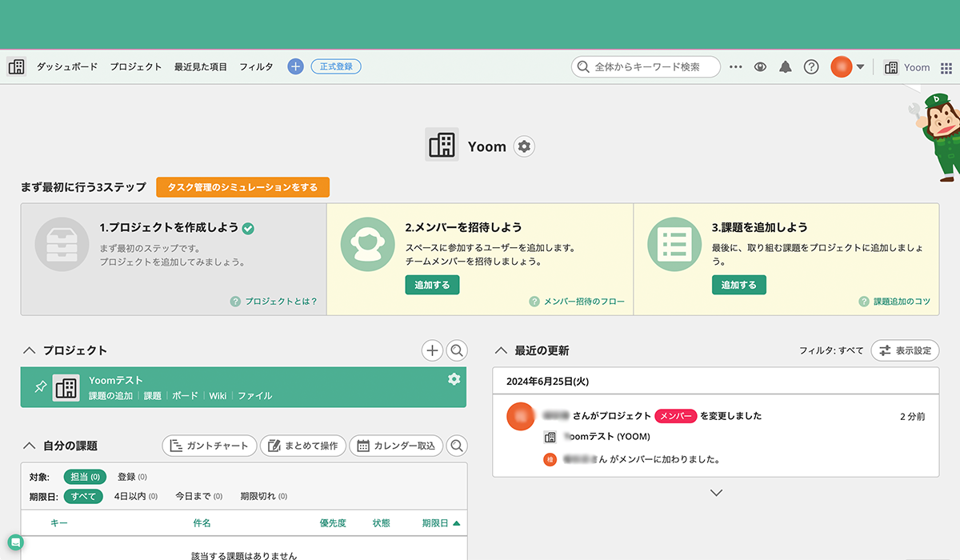Open Yoom space settings gear
This screenshot has height=560, width=960.
[x=524, y=146]
